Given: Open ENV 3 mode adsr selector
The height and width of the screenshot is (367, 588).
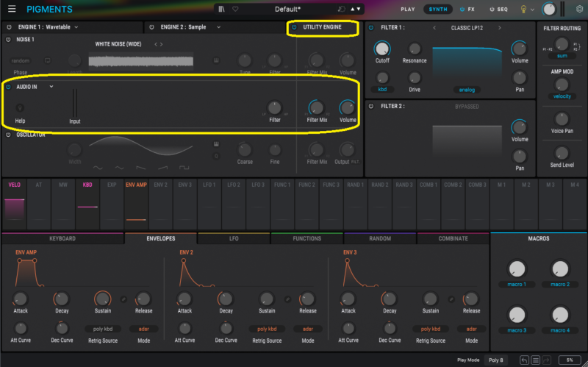Looking at the screenshot, I should click(x=471, y=329).
